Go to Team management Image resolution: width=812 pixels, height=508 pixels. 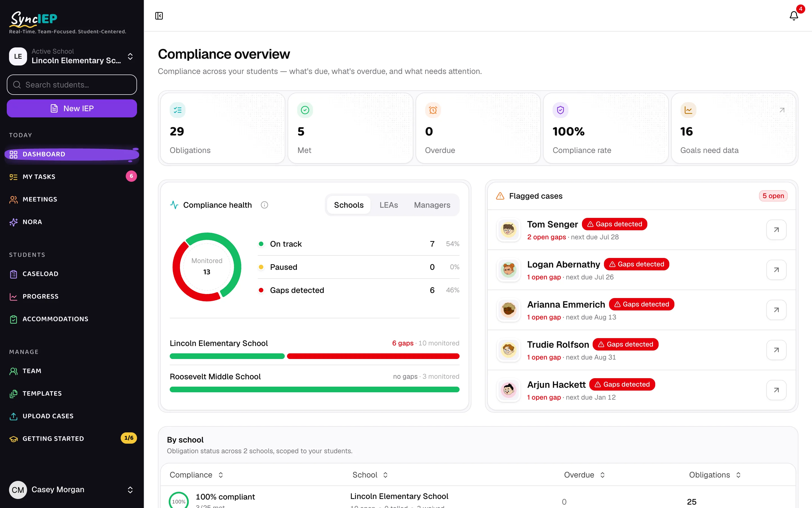[72, 371]
